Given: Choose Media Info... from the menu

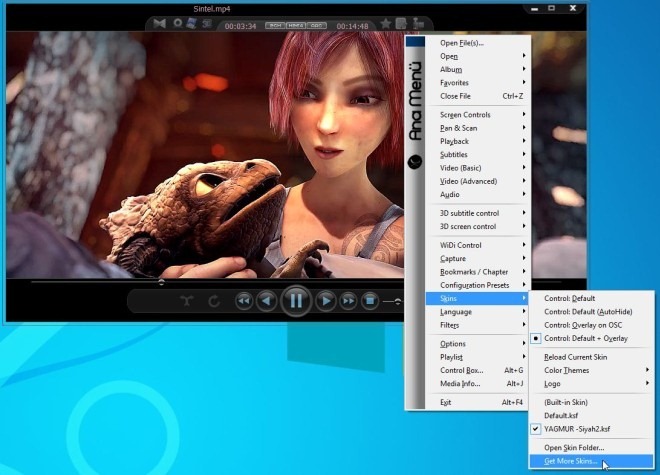Looking at the screenshot, I should 460,383.
